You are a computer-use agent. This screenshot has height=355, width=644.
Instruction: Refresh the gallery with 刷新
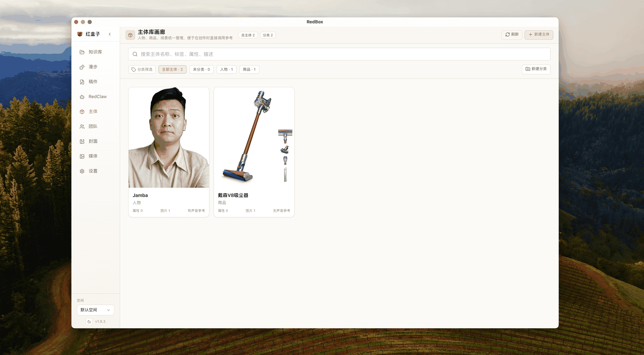512,35
